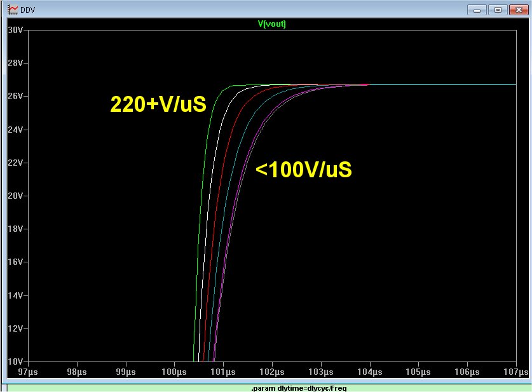The width and height of the screenshot is (532, 392).
Task: Click the DDV window title text
Action: pyautogui.click(x=28, y=10)
